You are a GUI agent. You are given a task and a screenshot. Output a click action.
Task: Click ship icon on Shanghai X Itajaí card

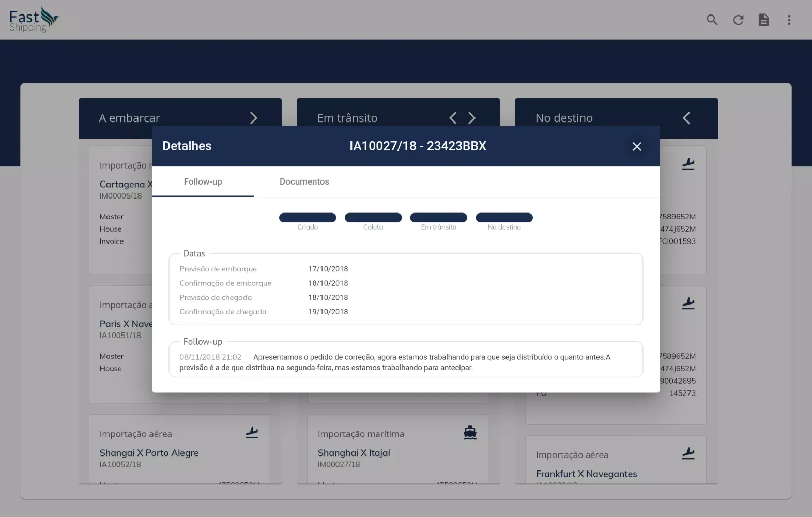tap(470, 433)
